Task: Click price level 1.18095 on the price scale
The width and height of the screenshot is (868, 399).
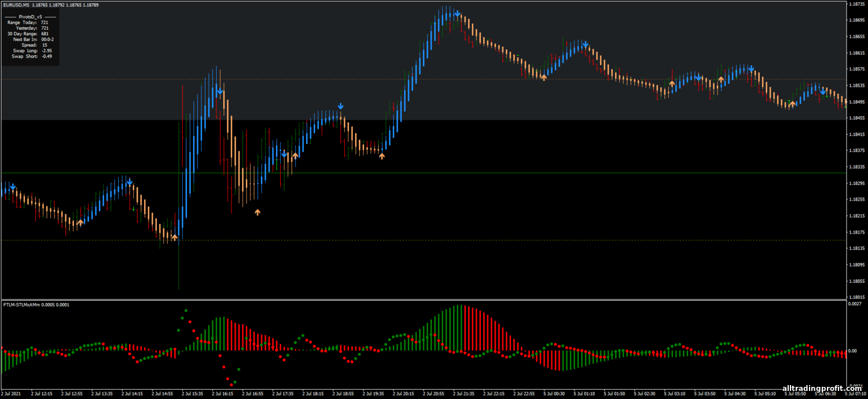Action: 857,265
